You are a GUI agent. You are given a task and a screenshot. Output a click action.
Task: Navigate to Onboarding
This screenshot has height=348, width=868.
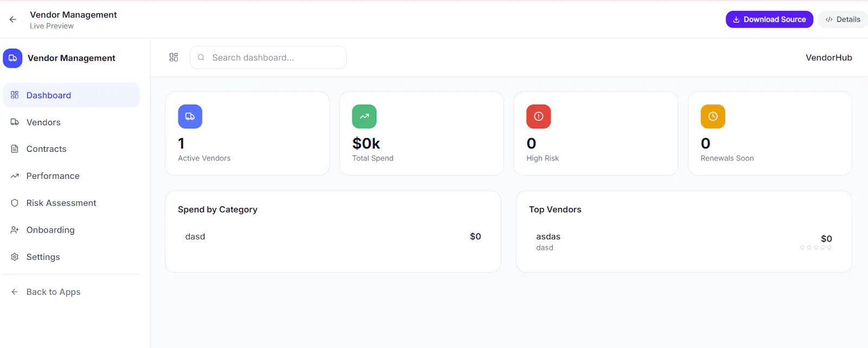71,230
